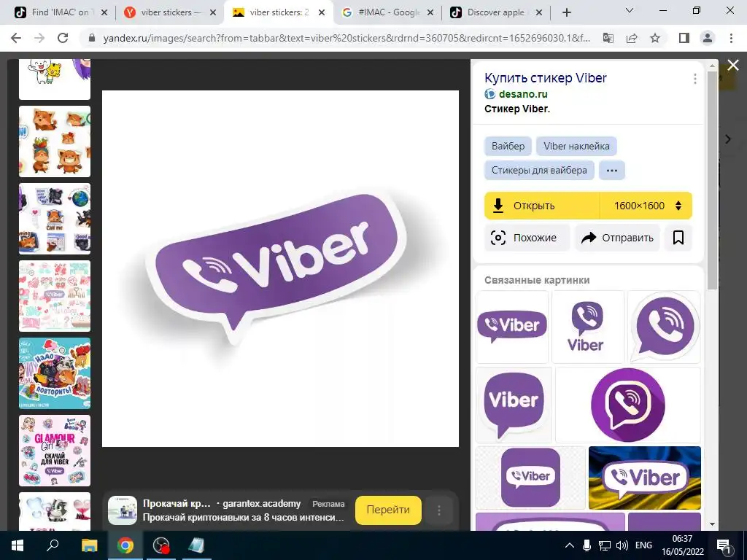Open ad options three-dot menu
This screenshot has width=747, height=560.
click(x=438, y=510)
